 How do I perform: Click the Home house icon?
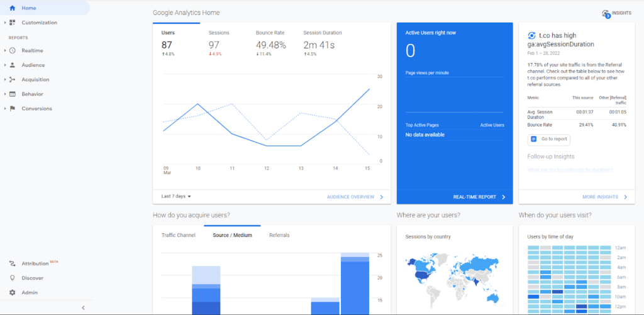[13, 8]
